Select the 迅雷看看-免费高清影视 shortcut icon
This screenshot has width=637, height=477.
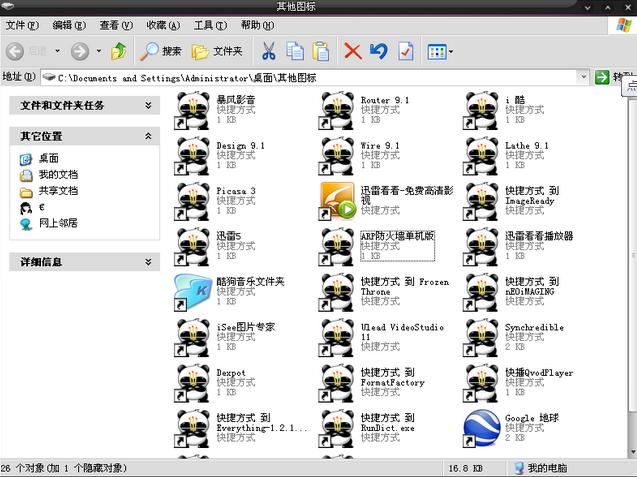coord(336,202)
